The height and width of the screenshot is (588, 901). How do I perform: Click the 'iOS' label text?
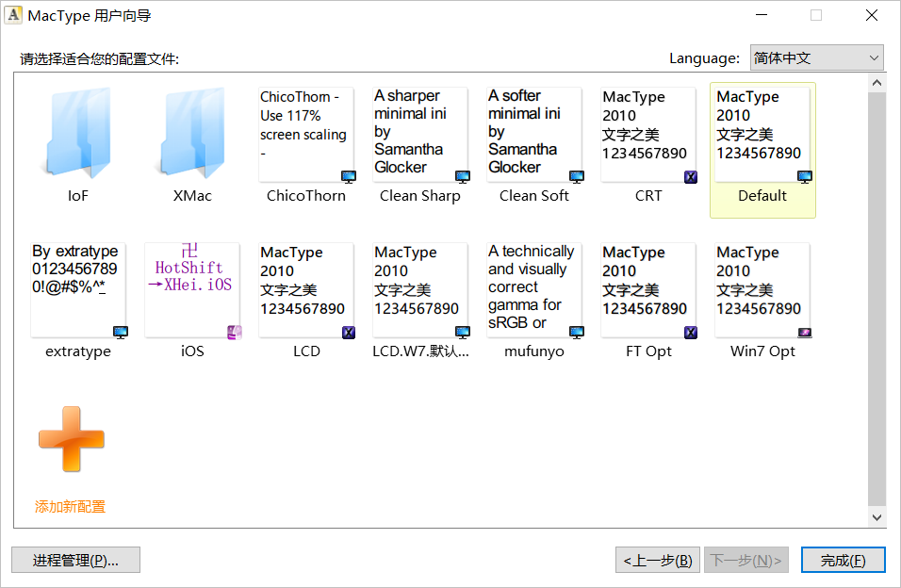192,351
